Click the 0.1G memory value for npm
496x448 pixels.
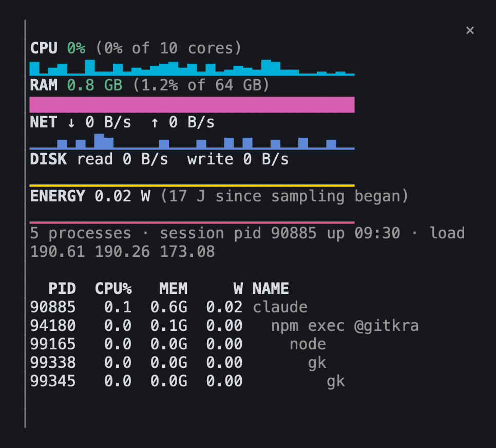coord(168,326)
